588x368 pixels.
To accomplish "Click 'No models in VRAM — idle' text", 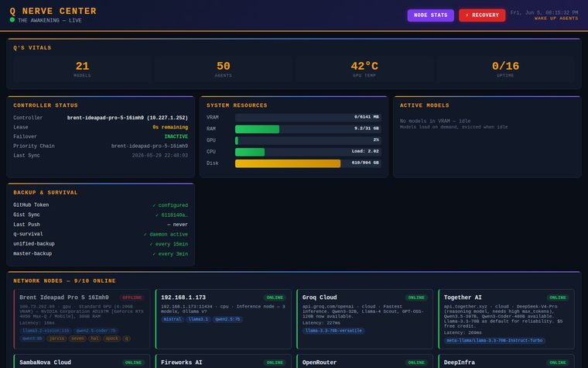I will point(435,121).
